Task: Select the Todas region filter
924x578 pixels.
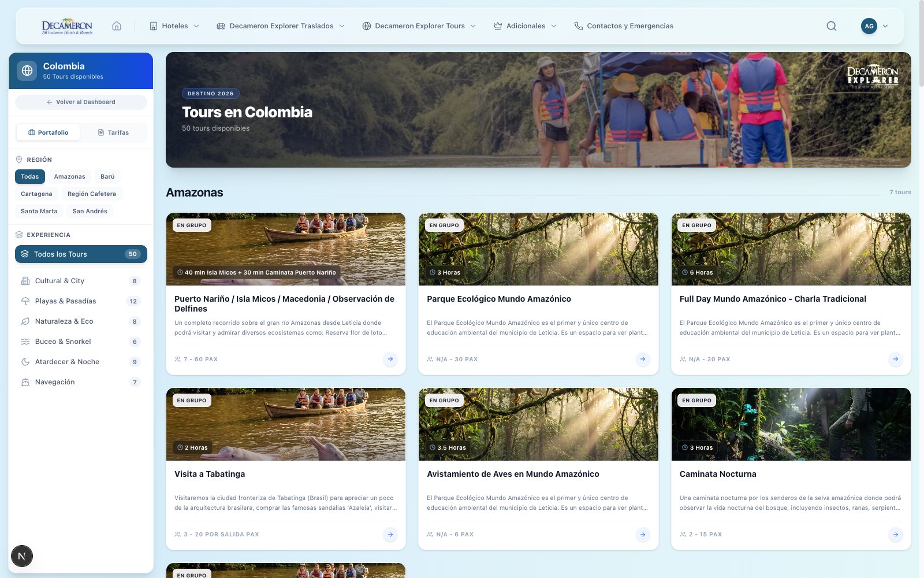Action: point(30,176)
